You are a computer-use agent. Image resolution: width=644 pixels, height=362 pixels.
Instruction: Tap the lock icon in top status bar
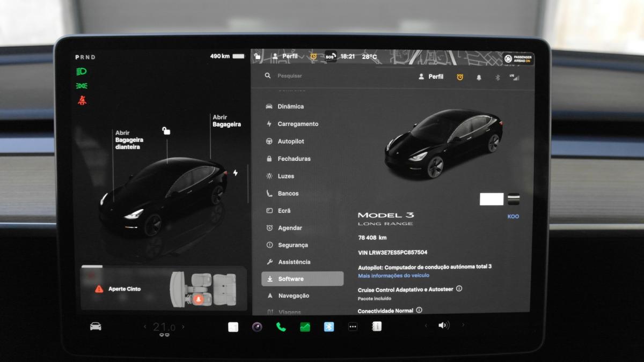pyautogui.click(x=257, y=56)
